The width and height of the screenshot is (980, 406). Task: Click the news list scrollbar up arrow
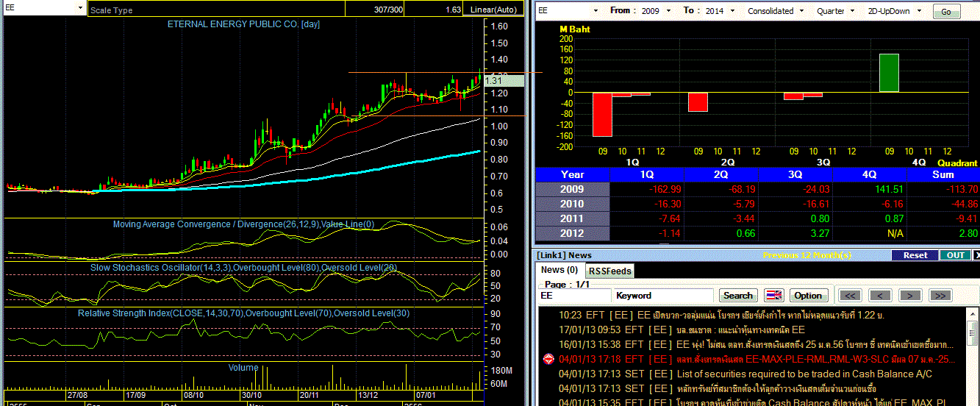point(973,314)
